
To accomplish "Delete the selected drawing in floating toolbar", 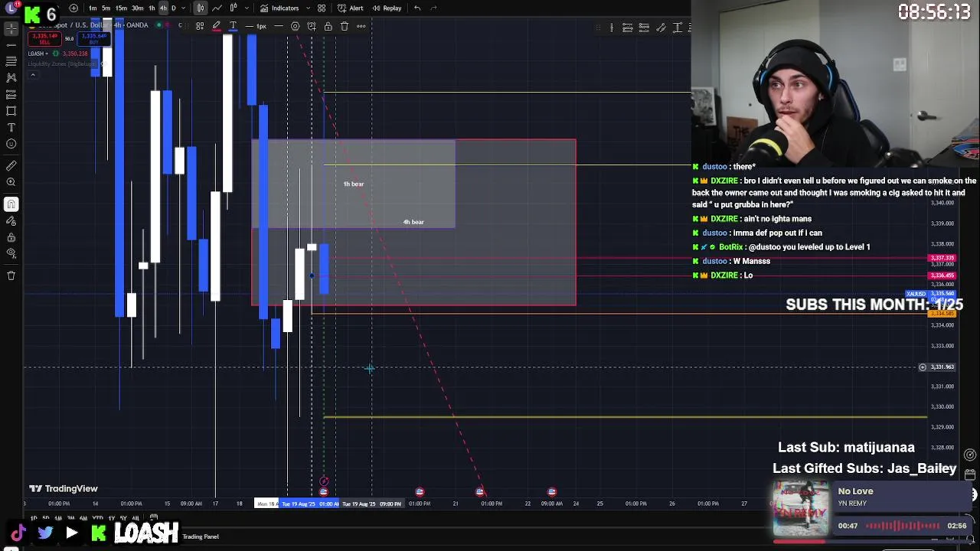I will coord(345,26).
